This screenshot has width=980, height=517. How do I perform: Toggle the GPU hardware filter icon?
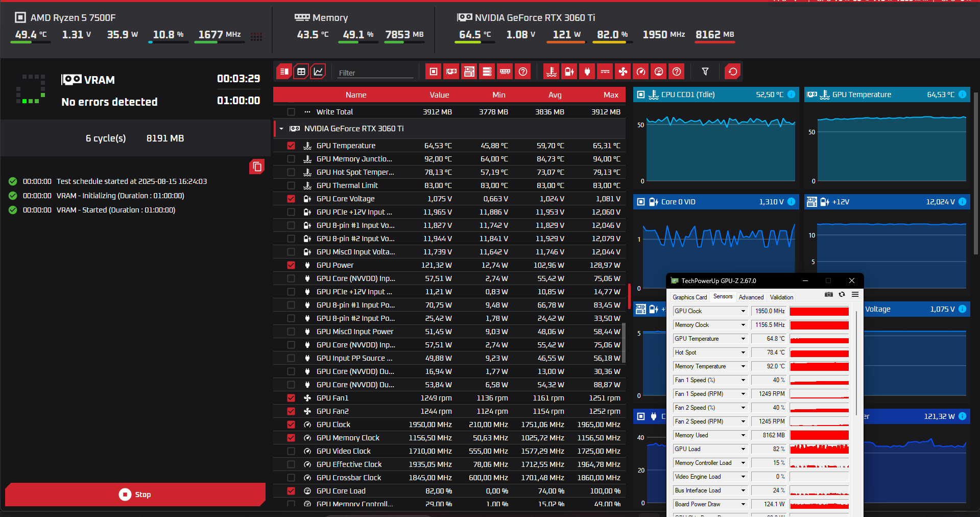click(451, 72)
